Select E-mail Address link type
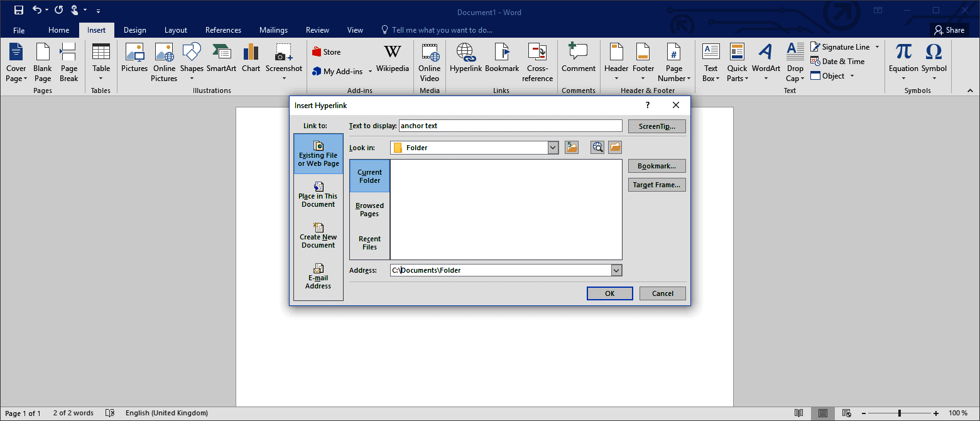The image size is (980, 421). (x=318, y=275)
